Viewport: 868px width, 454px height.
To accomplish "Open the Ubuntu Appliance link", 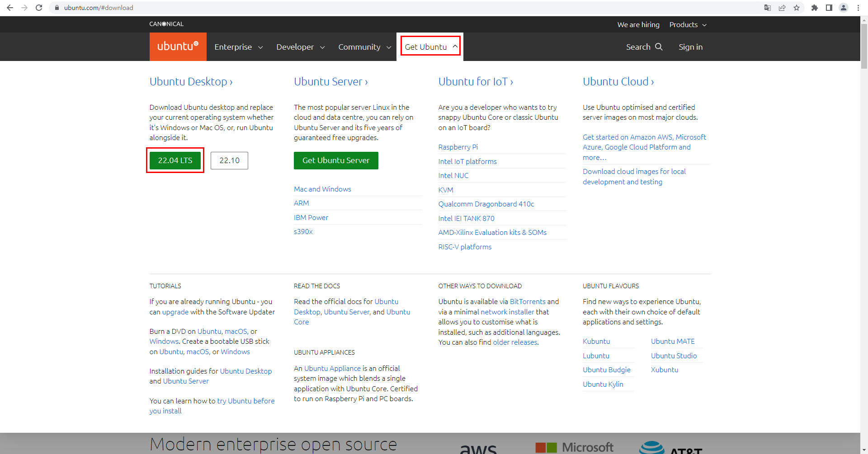I will pyautogui.click(x=332, y=368).
